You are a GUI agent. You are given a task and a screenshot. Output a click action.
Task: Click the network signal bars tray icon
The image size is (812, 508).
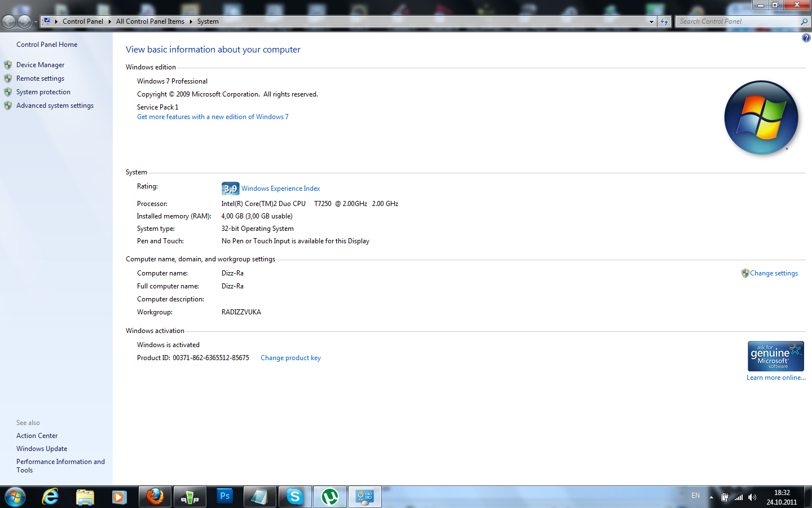tap(739, 497)
